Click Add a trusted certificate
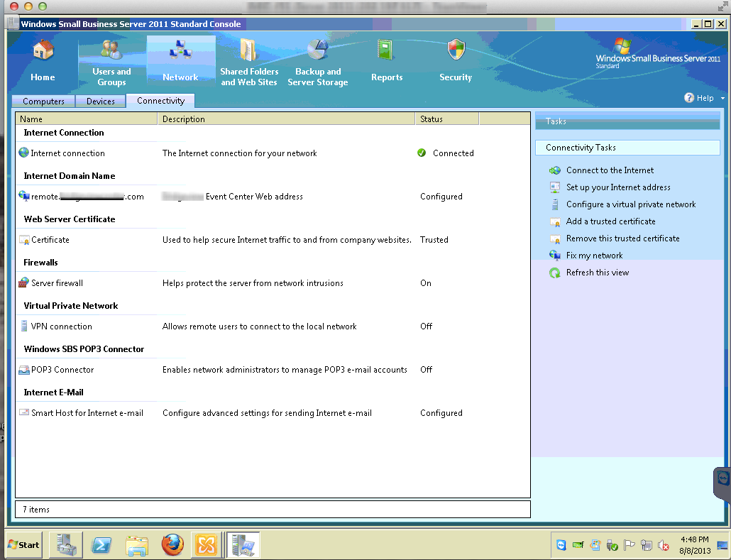This screenshot has height=560, width=731. click(611, 221)
